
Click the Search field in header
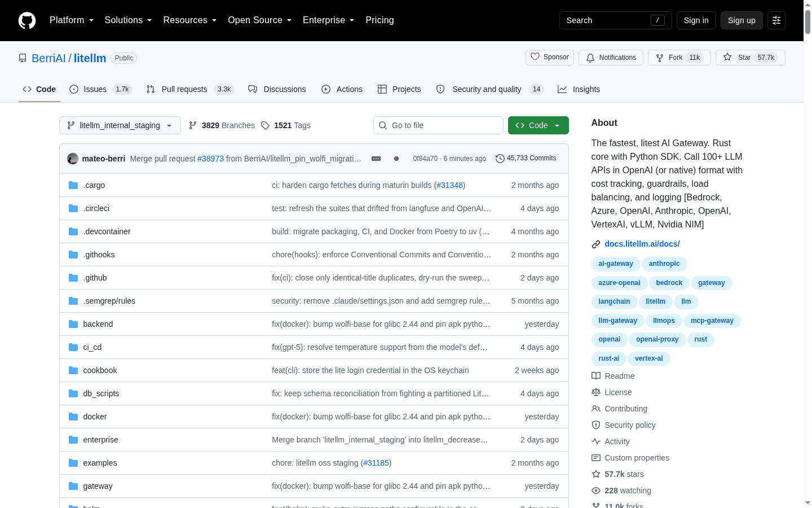[616, 20]
